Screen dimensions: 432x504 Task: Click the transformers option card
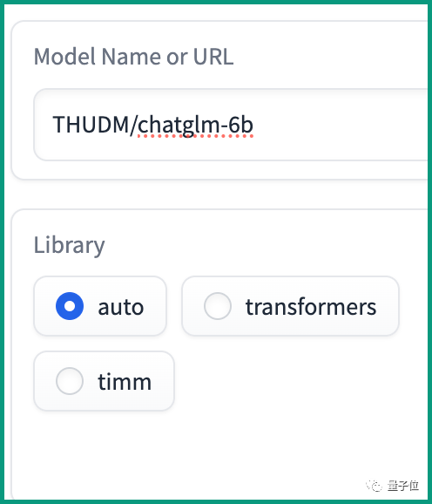(x=290, y=306)
